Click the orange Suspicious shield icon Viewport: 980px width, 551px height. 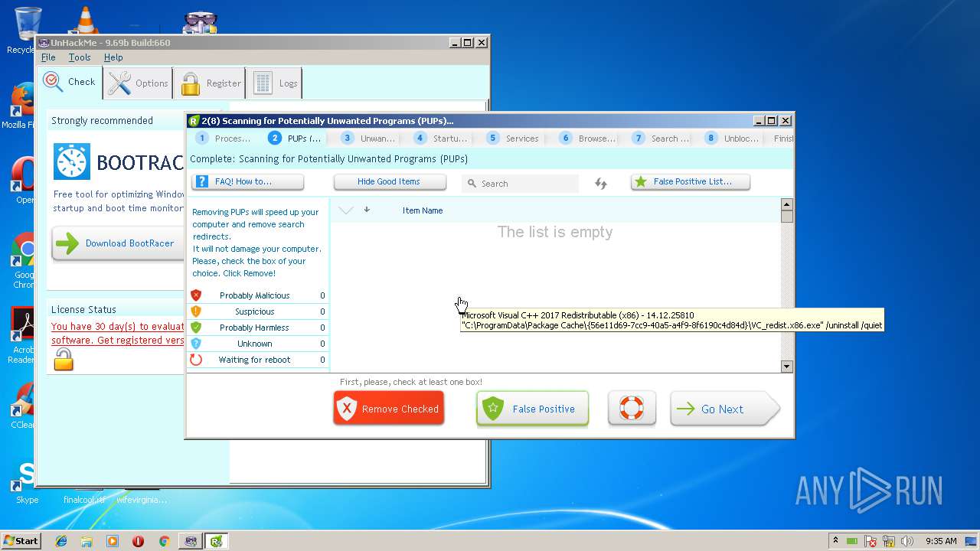[196, 311]
